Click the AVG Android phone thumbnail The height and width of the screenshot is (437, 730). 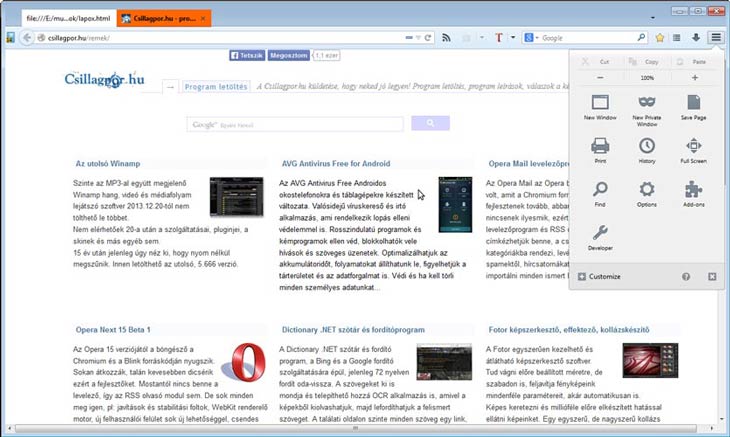(455, 204)
